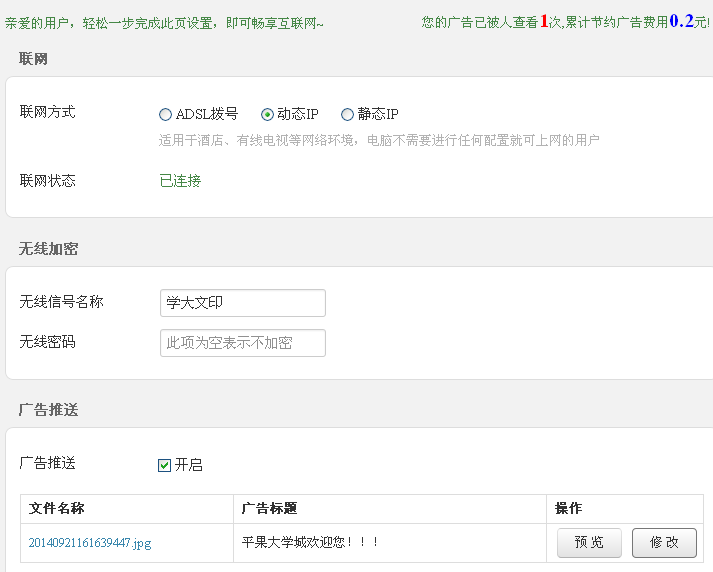
Task: Click the 修改 modify button
Action: pos(664,542)
